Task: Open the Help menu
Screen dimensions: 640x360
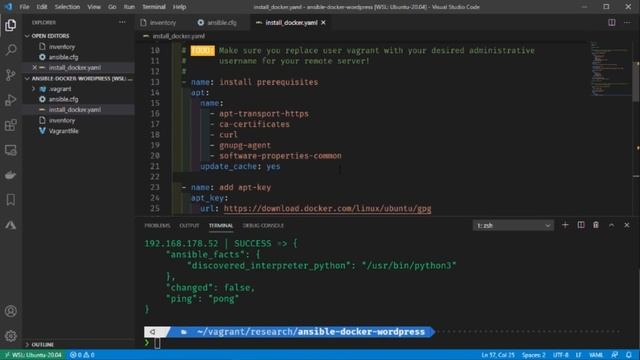Action: 179,7
